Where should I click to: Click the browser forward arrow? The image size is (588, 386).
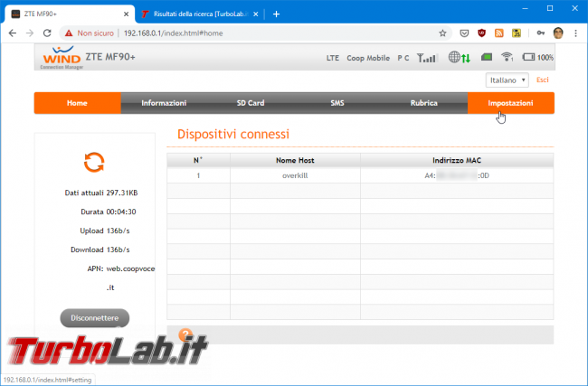click(30, 33)
